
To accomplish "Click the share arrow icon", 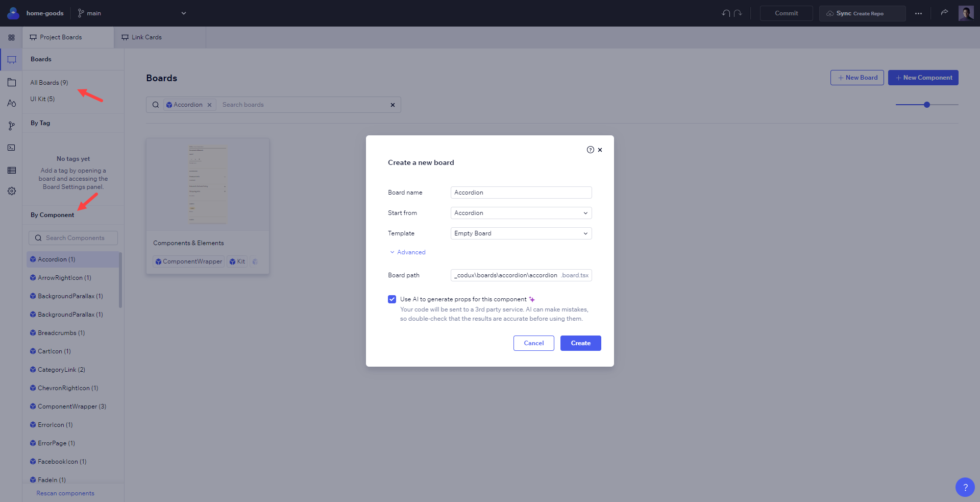I will coord(944,13).
